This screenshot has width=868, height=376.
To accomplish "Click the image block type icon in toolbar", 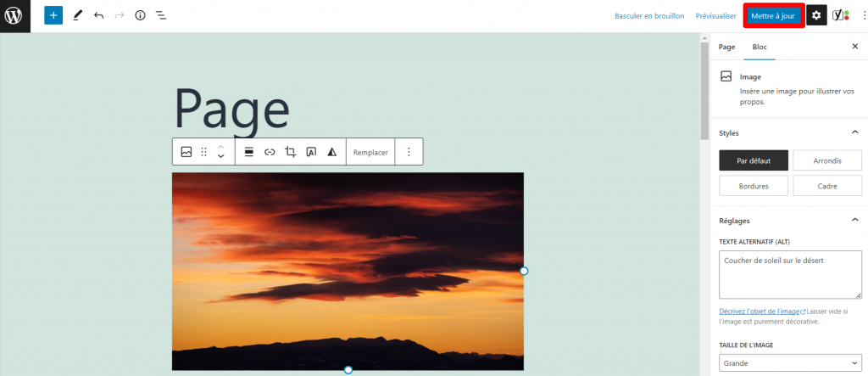I will [186, 152].
